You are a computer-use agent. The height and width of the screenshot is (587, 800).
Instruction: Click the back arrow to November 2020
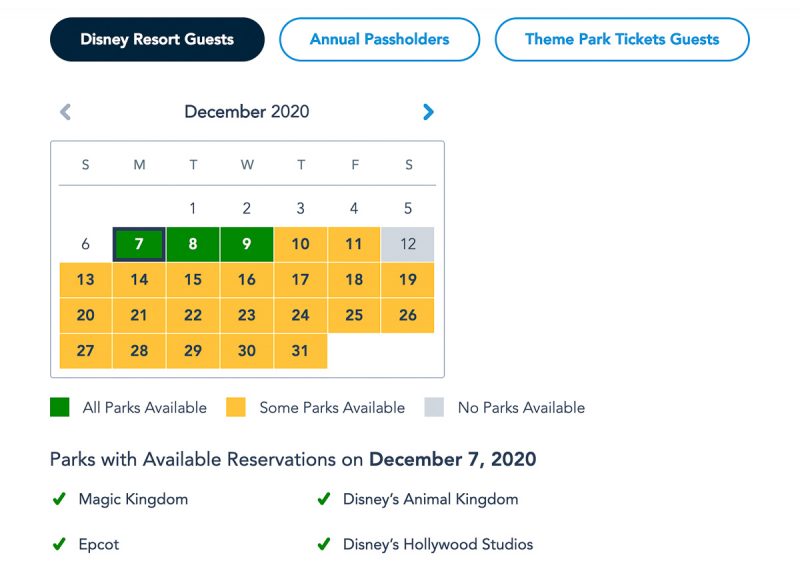(66, 112)
